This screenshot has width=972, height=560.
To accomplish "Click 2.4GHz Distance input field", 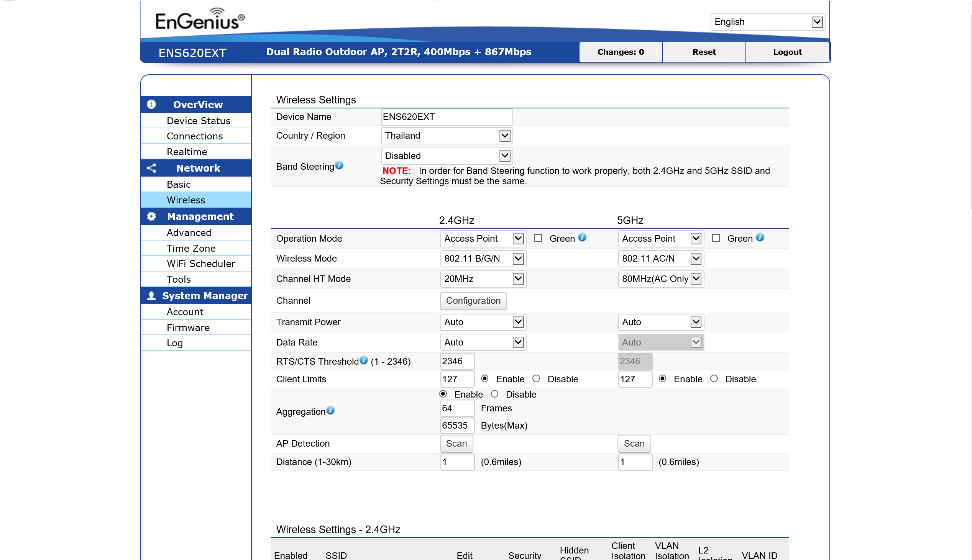I will (x=457, y=462).
